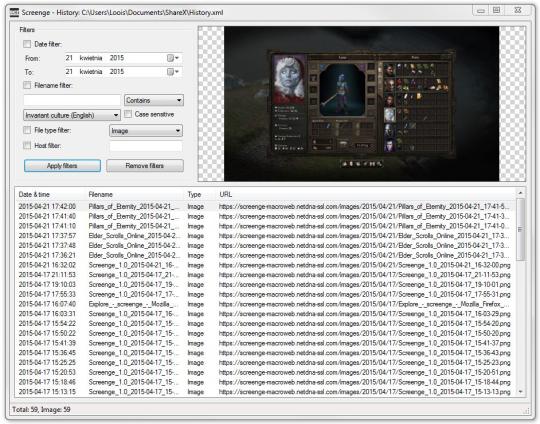
Task: Select the row dated 2015-04-21 17:37:48
Action: tap(265, 246)
